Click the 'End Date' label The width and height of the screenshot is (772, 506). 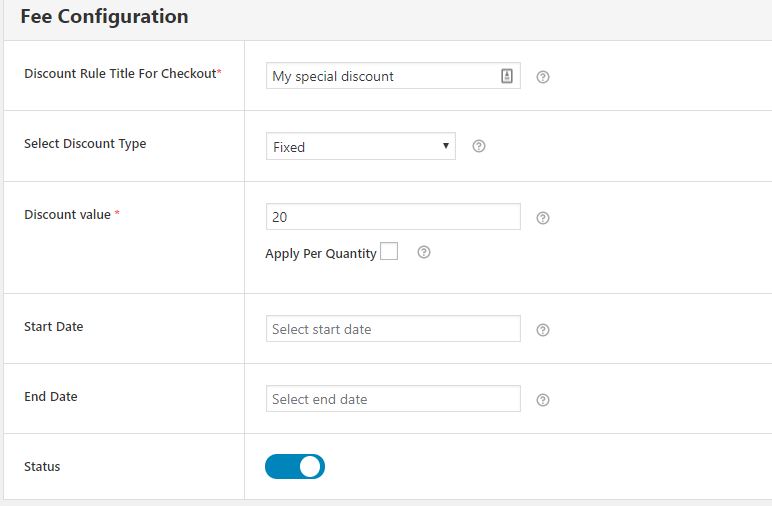51,397
